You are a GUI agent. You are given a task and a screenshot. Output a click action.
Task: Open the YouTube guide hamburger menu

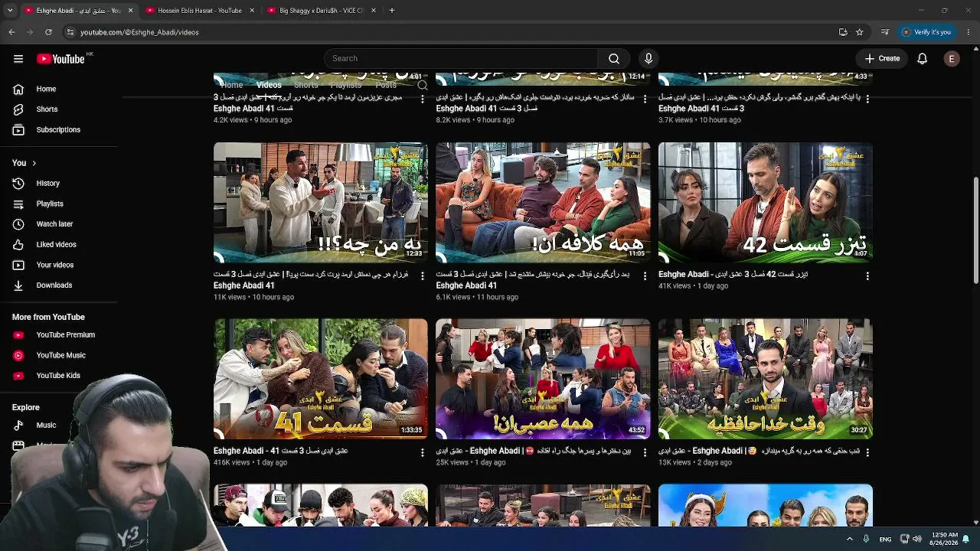tap(18, 59)
